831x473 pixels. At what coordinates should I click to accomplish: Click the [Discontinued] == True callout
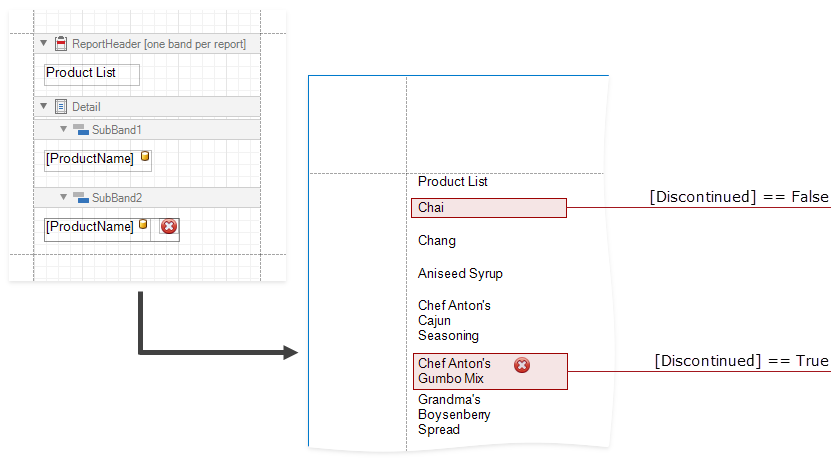[x=740, y=361]
